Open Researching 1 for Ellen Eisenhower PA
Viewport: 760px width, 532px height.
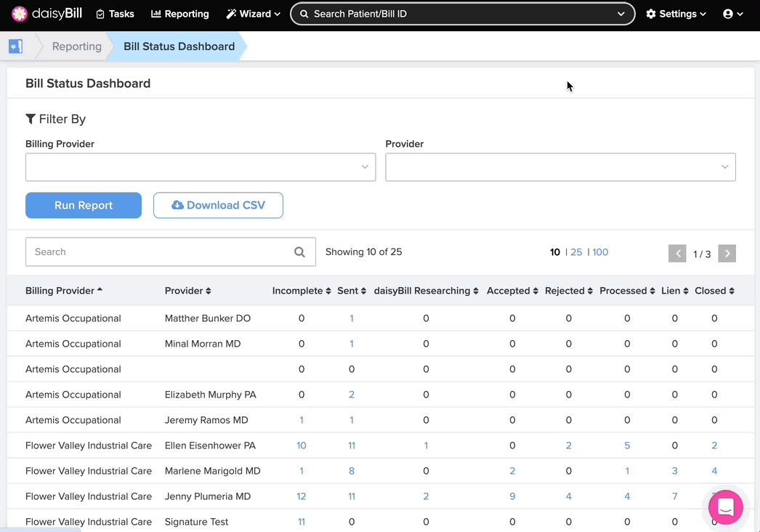point(426,446)
